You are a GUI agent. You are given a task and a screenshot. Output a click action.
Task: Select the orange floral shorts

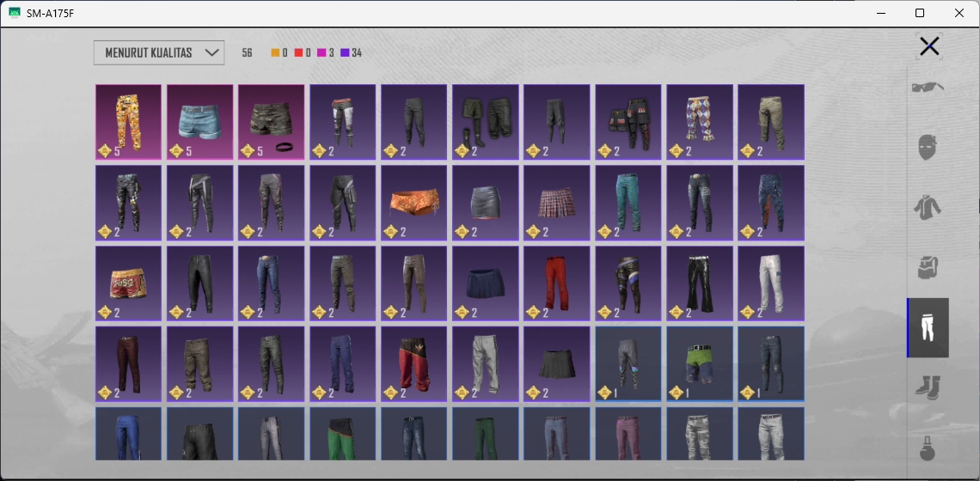click(413, 203)
